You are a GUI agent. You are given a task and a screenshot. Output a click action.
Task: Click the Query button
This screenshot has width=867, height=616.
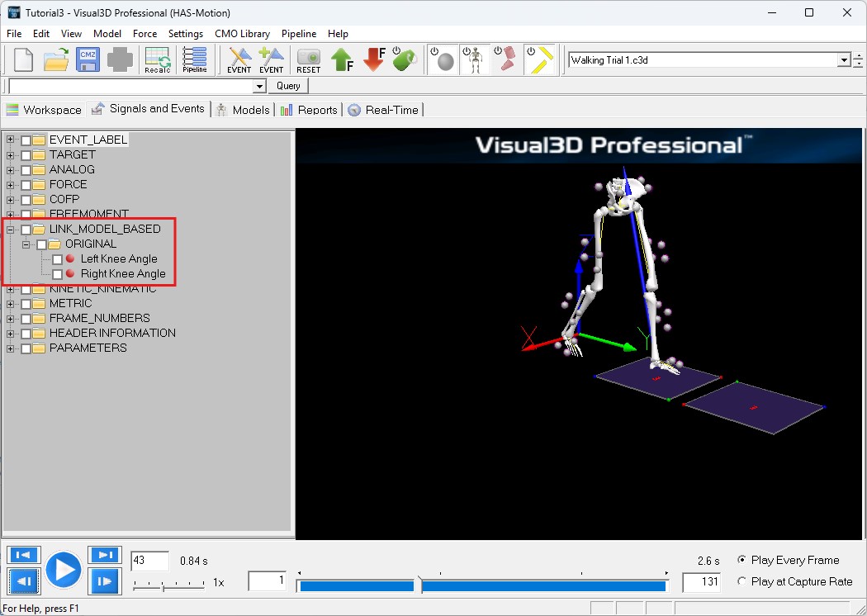coord(289,86)
